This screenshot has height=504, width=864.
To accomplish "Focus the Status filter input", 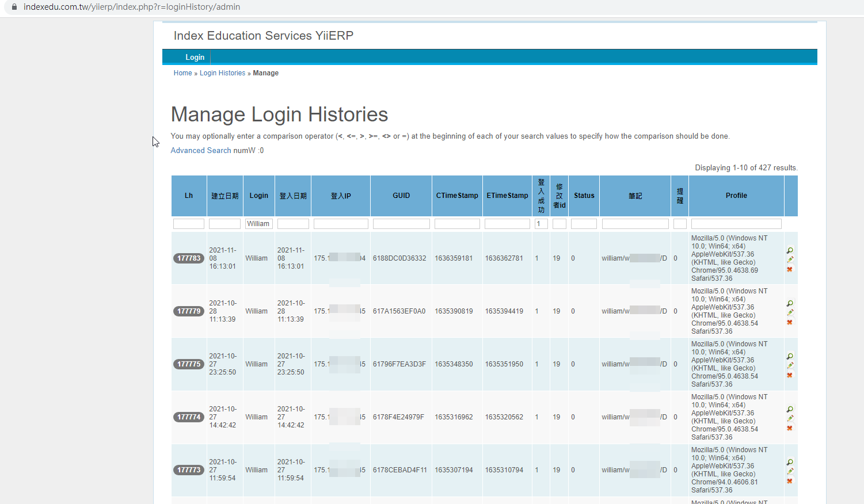I will tap(584, 224).
